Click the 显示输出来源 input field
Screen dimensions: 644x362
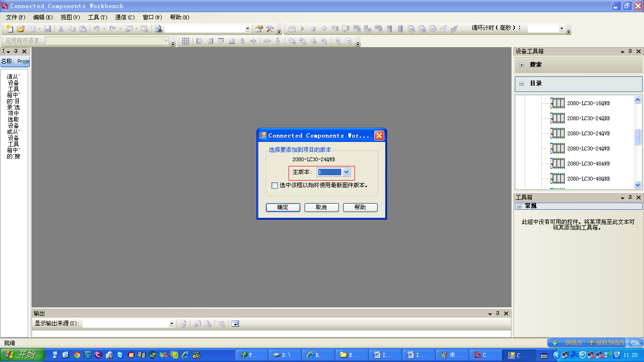pos(127,324)
